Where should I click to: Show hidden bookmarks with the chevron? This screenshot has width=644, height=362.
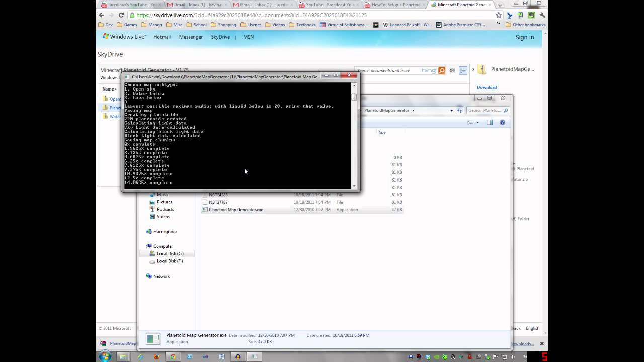(499, 25)
